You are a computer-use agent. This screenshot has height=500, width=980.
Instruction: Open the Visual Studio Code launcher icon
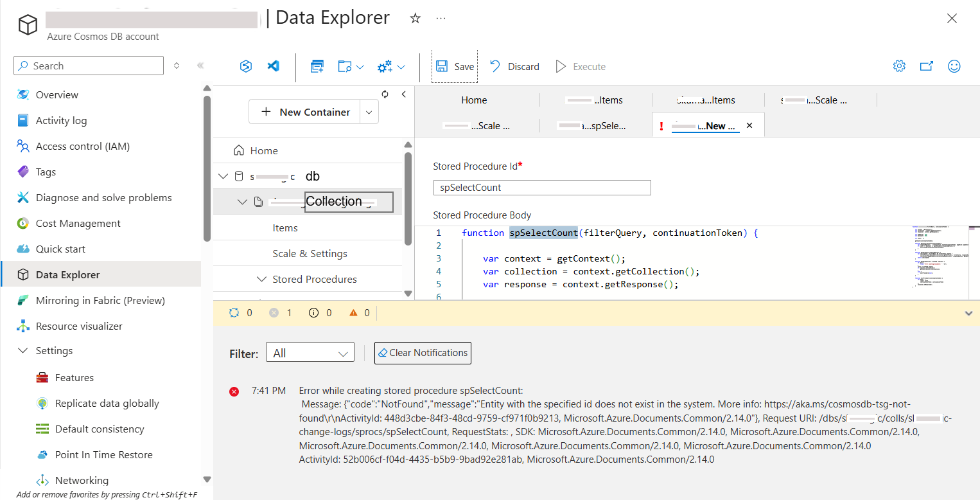pyautogui.click(x=273, y=66)
